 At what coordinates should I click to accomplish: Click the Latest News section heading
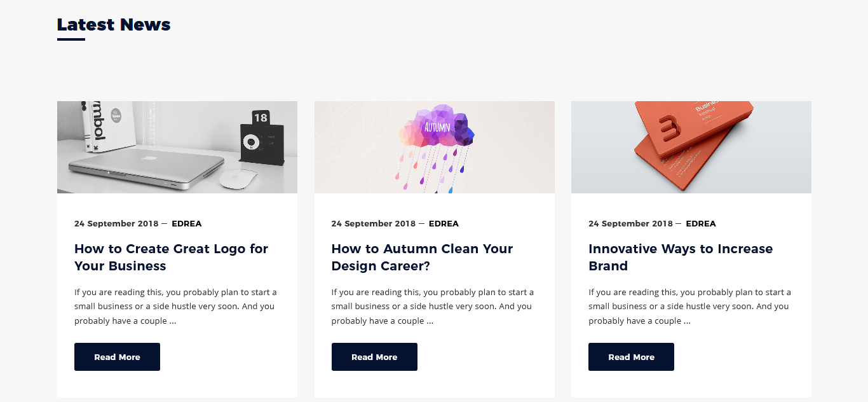(114, 25)
